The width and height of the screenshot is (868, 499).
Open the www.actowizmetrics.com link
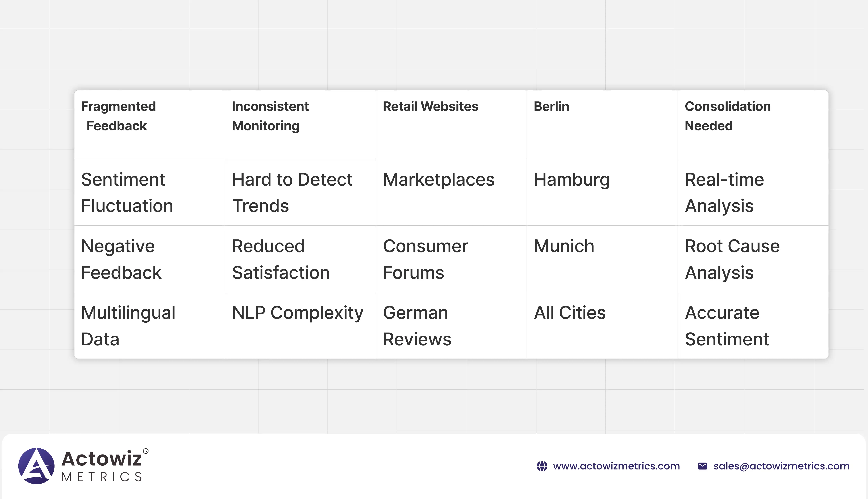coord(616,466)
